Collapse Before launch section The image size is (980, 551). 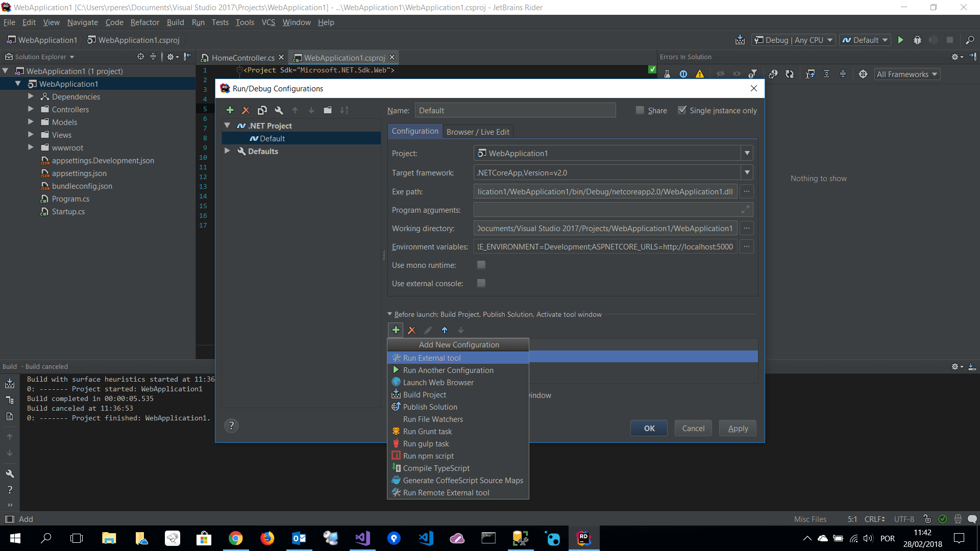[x=390, y=314]
